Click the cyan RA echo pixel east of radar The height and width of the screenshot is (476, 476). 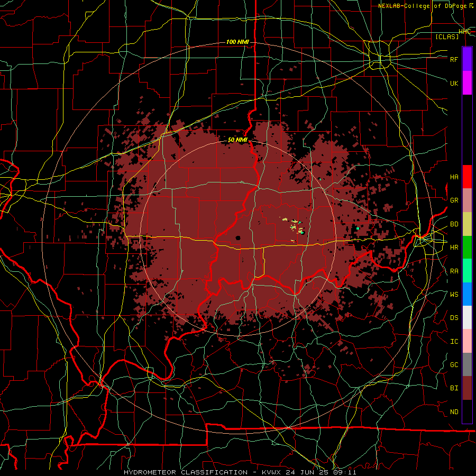click(358, 228)
